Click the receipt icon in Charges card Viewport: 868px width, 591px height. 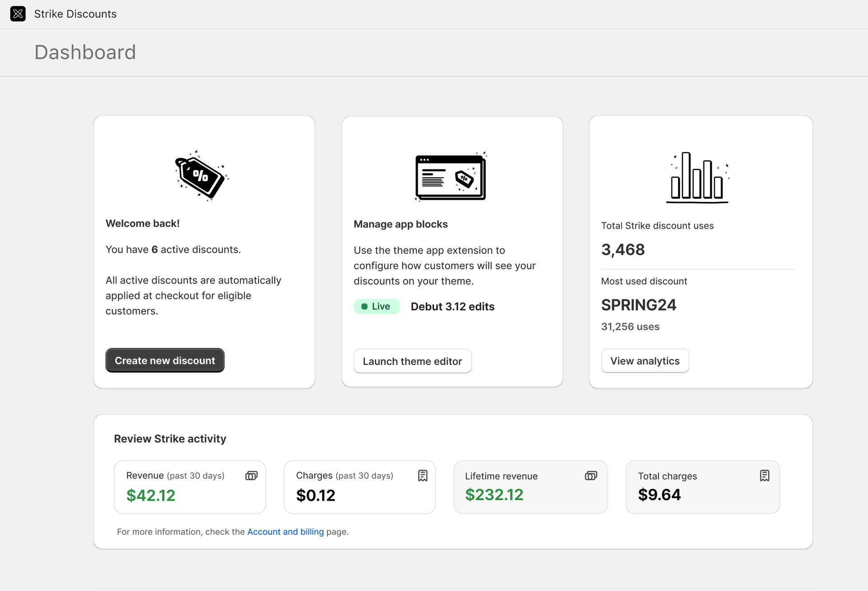point(422,476)
